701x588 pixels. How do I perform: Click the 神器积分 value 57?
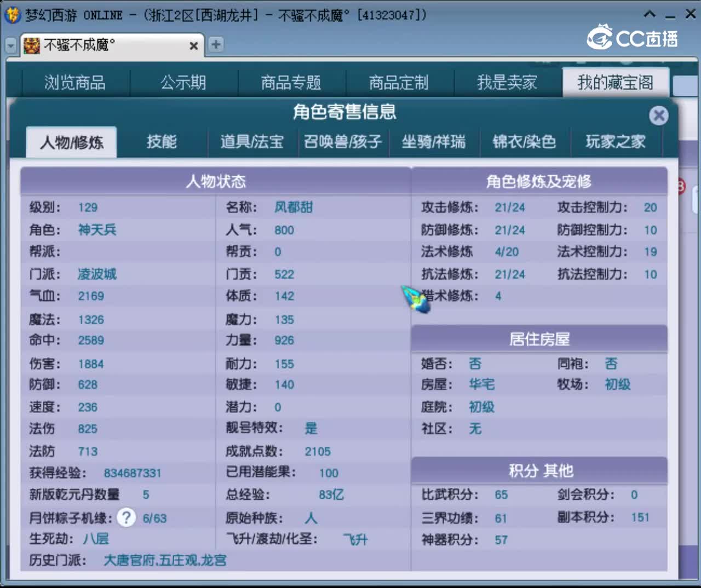(501, 540)
